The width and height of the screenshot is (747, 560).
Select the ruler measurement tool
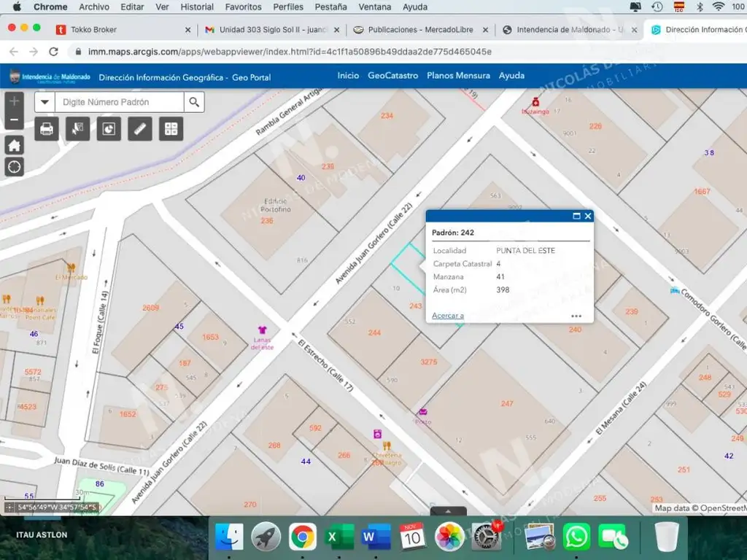click(x=140, y=129)
